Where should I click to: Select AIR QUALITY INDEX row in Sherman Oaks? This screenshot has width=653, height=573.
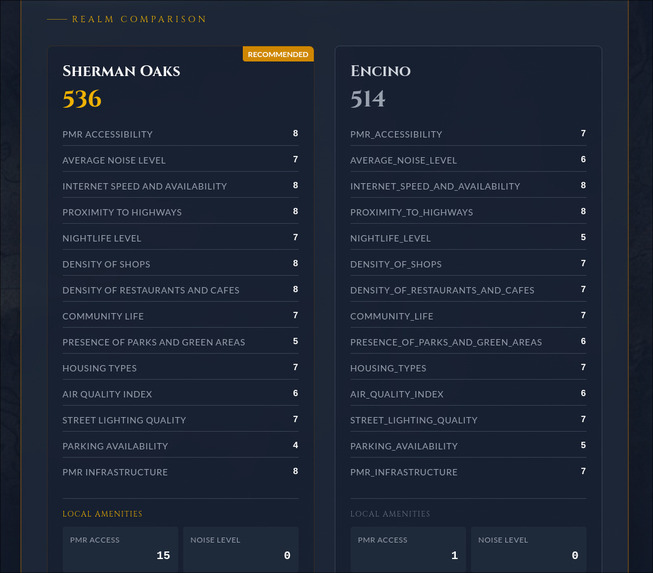click(x=180, y=394)
